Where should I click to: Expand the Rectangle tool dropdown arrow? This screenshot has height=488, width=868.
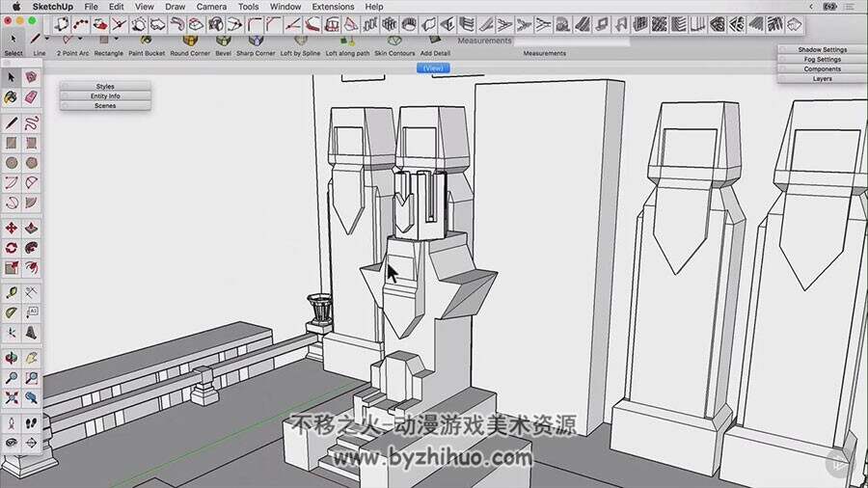tap(117, 39)
